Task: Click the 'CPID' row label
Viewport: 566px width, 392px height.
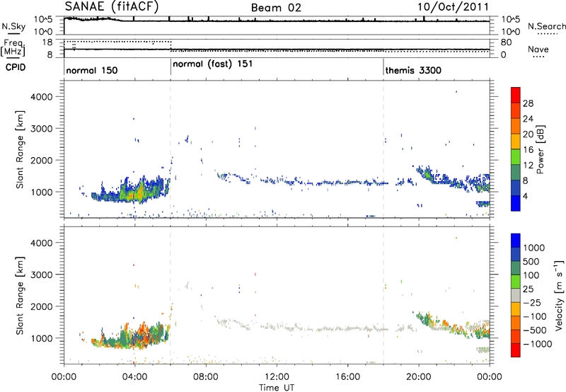Action: tap(16, 67)
